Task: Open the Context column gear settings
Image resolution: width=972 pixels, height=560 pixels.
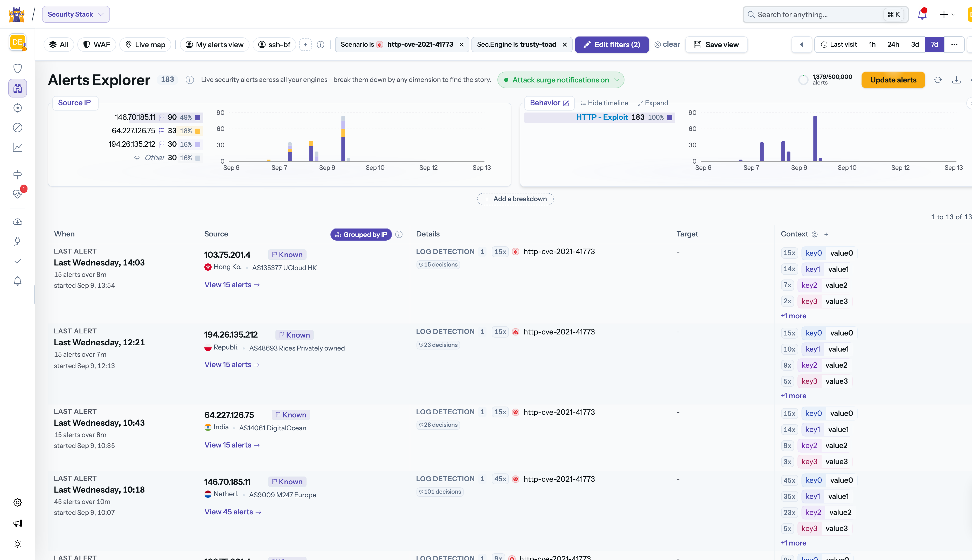Action: pyautogui.click(x=815, y=235)
